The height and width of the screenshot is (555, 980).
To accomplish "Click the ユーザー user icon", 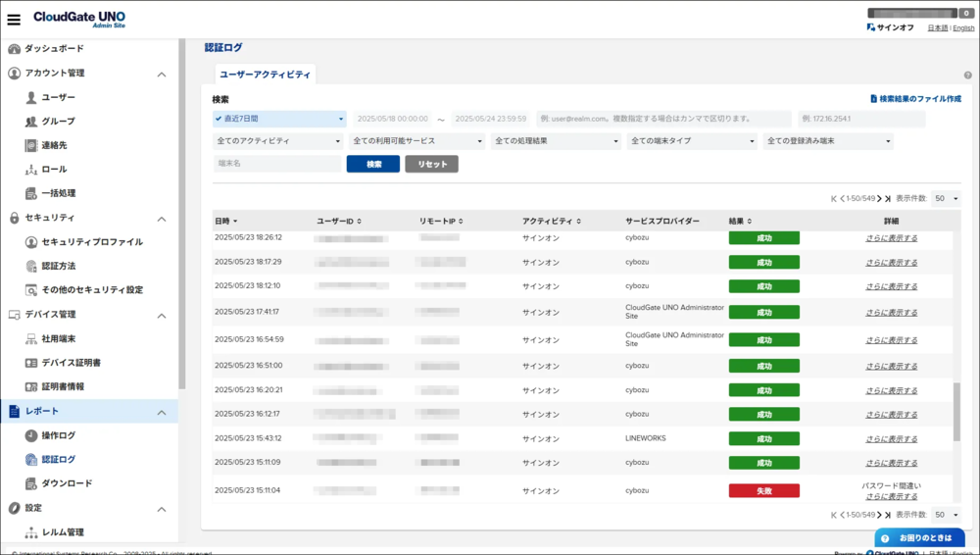I will pos(31,98).
